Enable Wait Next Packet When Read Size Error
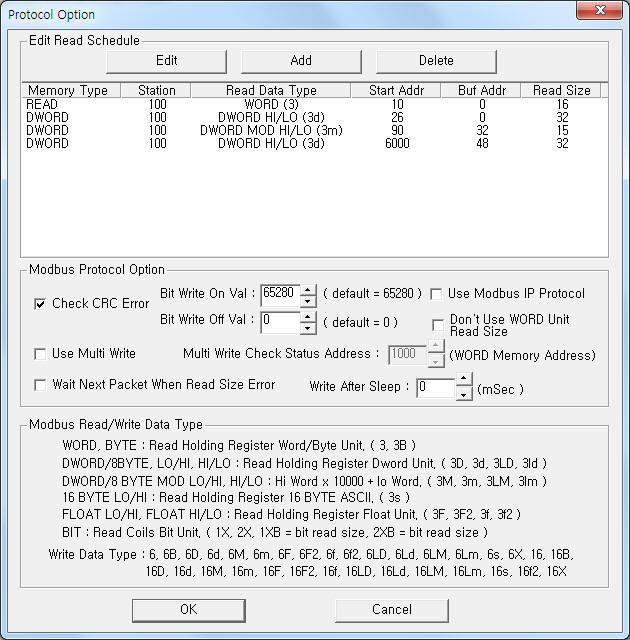The width and height of the screenshot is (630, 640). [40, 384]
